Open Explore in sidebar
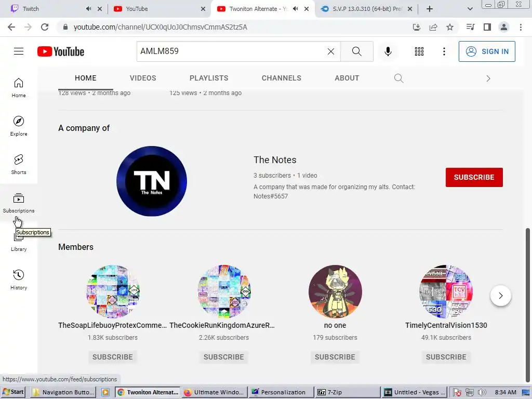The width and height of the screenshot is (532, 399). click(19, 126)
